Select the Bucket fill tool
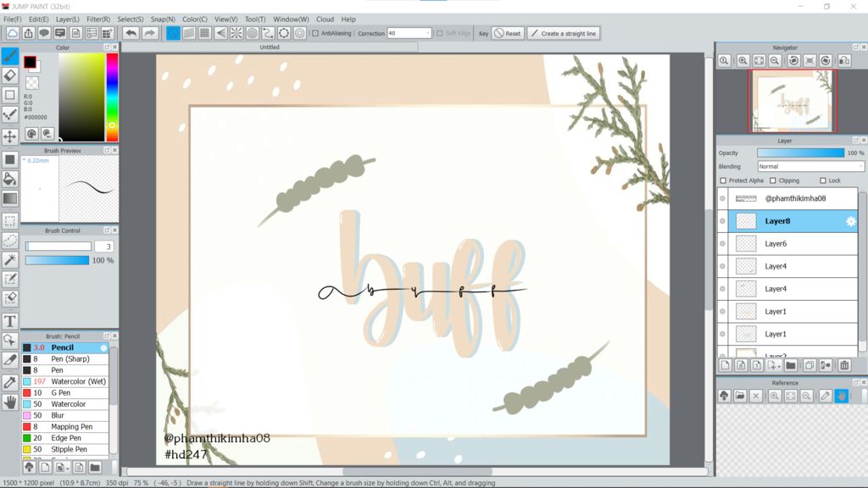868x488 pixels. 10,178
